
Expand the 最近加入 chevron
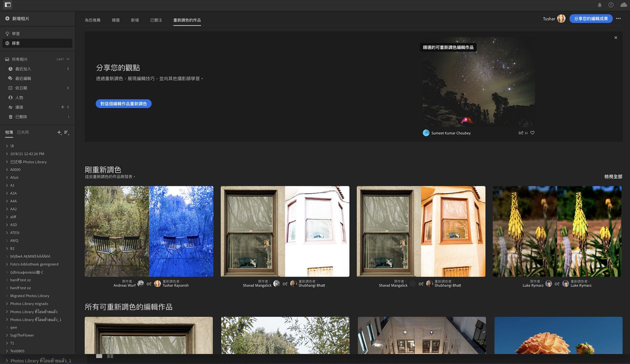pos(68,69)
